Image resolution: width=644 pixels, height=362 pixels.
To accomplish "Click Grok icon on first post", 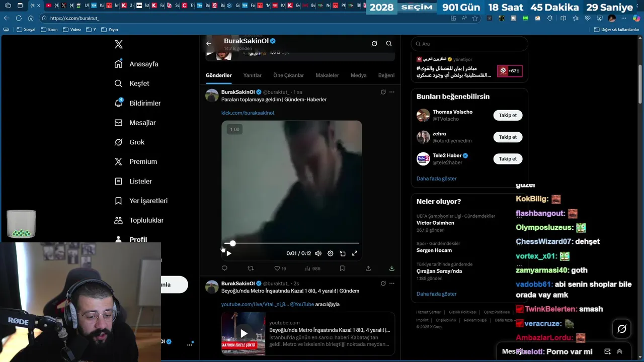I will coord(383,92).
